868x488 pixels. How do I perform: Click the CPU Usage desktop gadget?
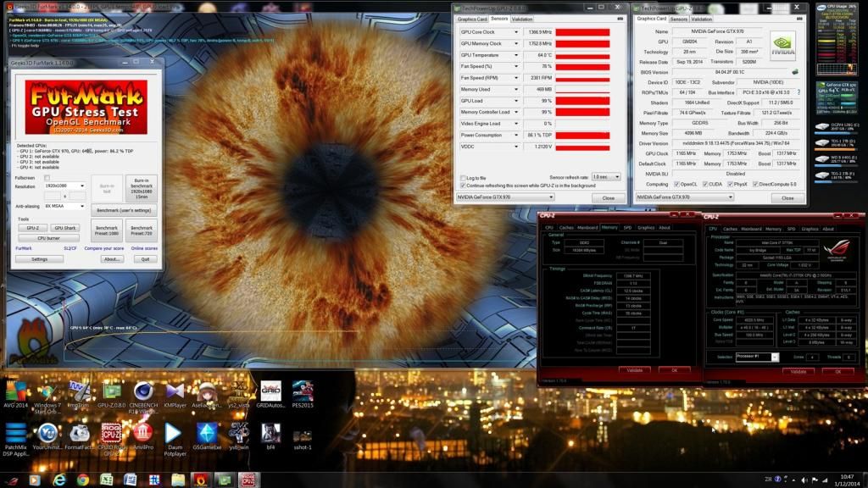pos(837,39)
